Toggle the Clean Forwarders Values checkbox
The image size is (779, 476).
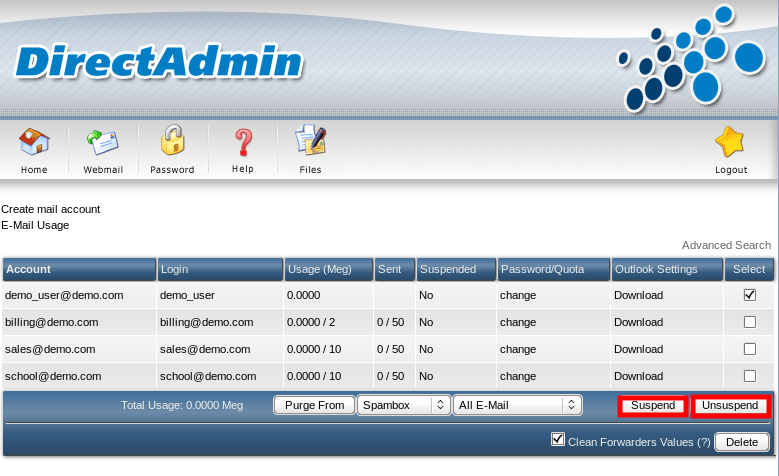558,440
